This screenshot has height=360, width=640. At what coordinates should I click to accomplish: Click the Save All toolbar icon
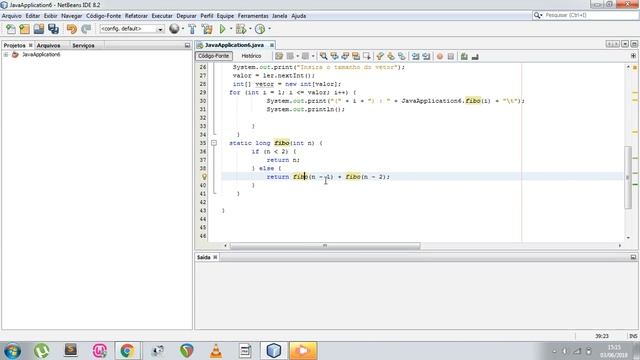pyautogui.click(x=53, y=29)
